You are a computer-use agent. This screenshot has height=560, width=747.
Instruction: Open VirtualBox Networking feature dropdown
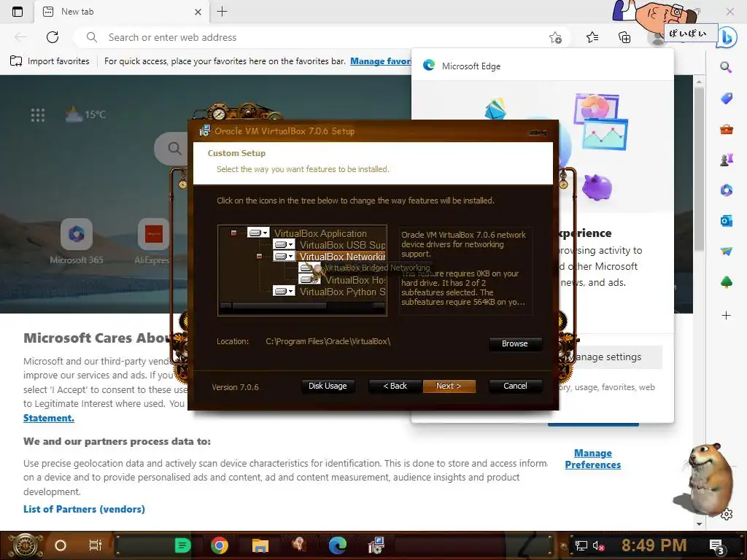click(x=284, y=256)
